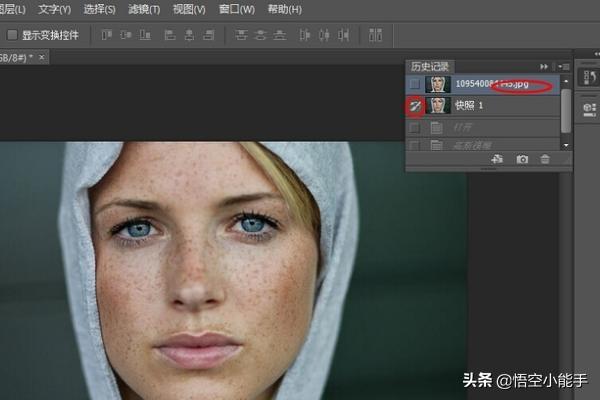Click the auto-align layers icon at far right
600x400 pixels.
click(x=375, y=35)
